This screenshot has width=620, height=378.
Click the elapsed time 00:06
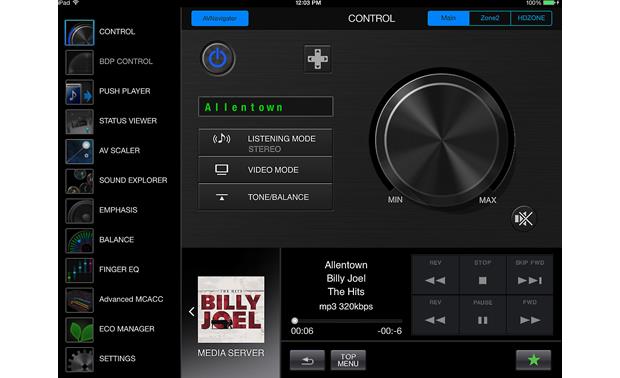pos(302,331)
